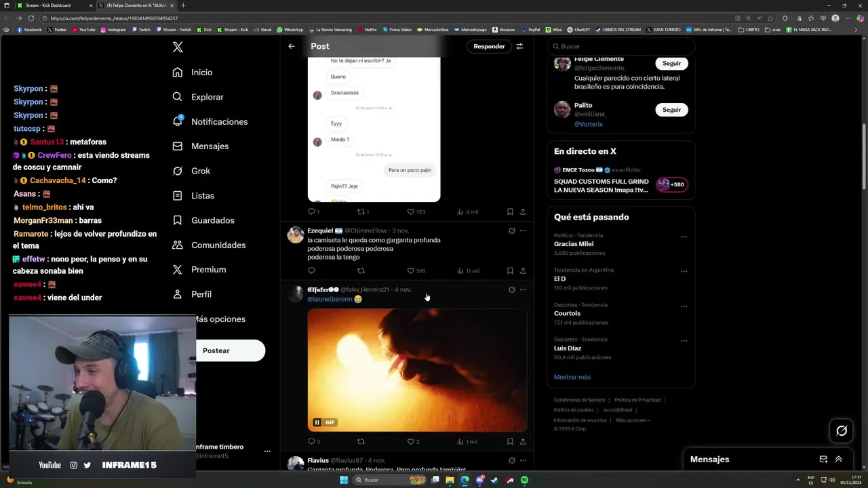The width and height of the screenshot is (868, 488).
Task: Follow Felipe Clemente with Seguir button
Action: tap(671, 63)
